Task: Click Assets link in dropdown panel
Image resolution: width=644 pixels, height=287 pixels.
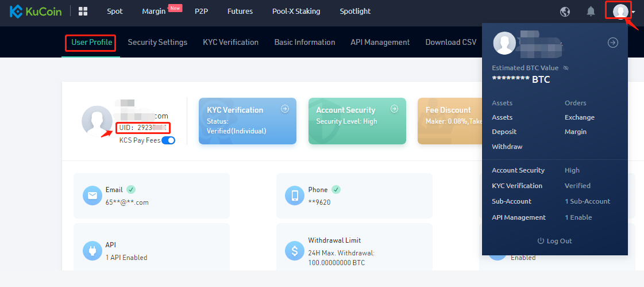Action: point(502,117)
